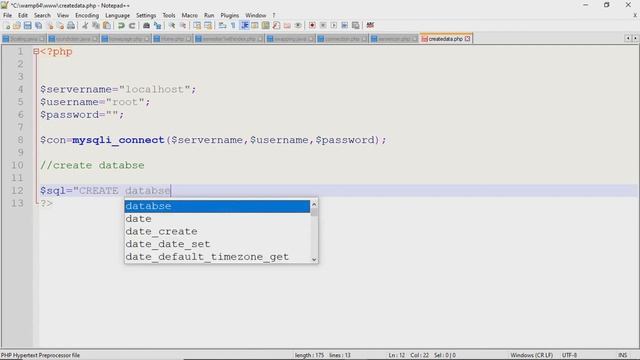
Task: Click the Copy icon in the toolbar
Action: [x=96, y=26]
